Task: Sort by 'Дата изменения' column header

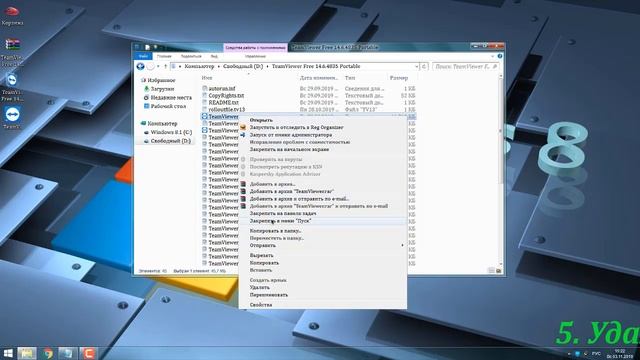Action: pos(320,78)
